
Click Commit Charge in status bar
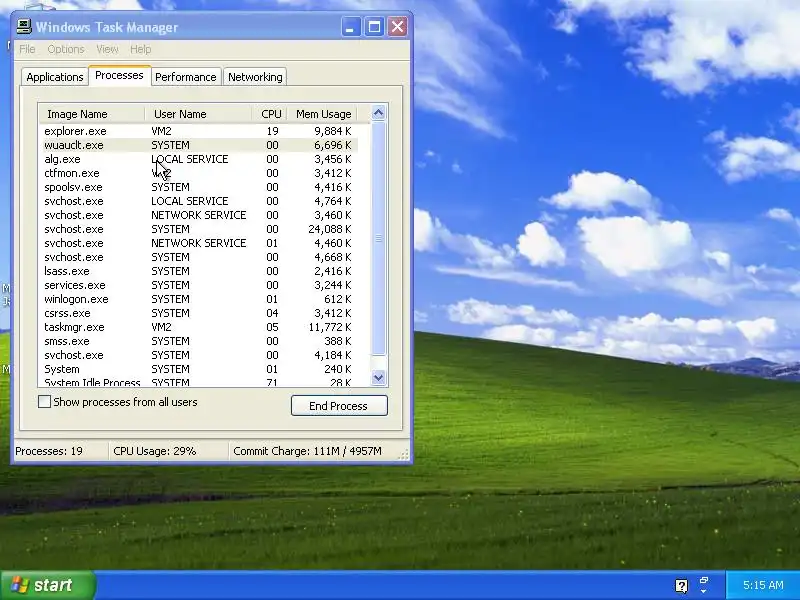pyautogui.click(x=307, y=451)
